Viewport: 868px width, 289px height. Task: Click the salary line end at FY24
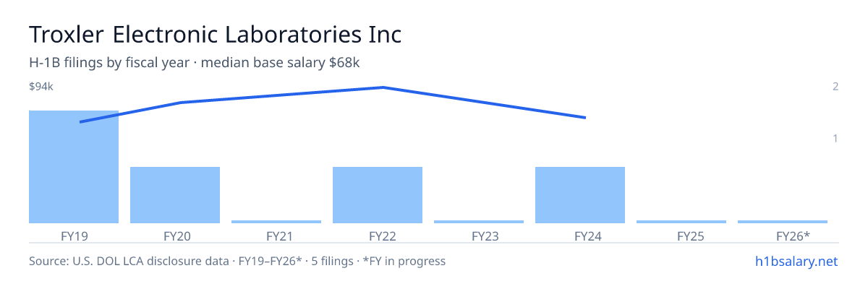[x=584, y=117]
